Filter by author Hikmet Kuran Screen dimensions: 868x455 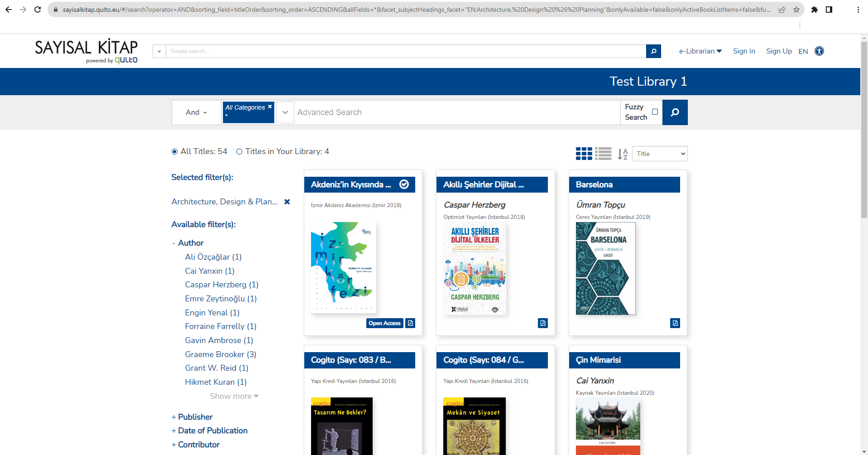coord(216,382)
